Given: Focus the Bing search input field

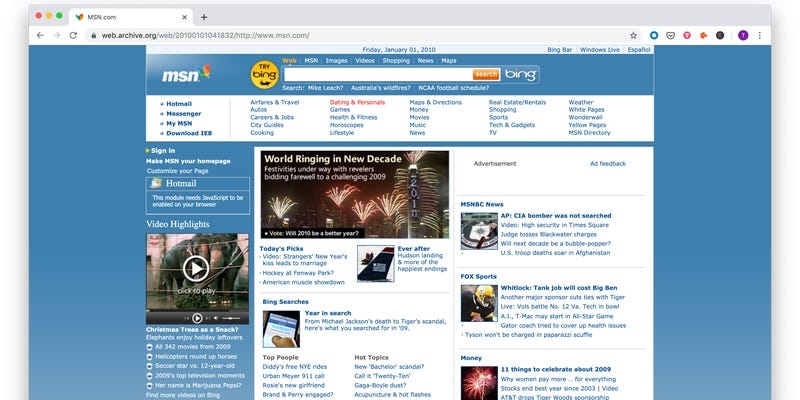Looking at the screenshot, I should (x=378, y=74).
